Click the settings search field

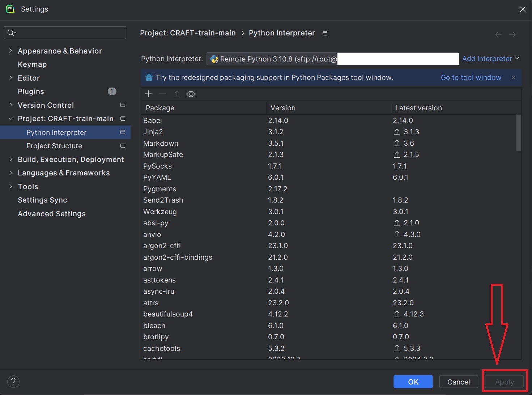point(65,33)
